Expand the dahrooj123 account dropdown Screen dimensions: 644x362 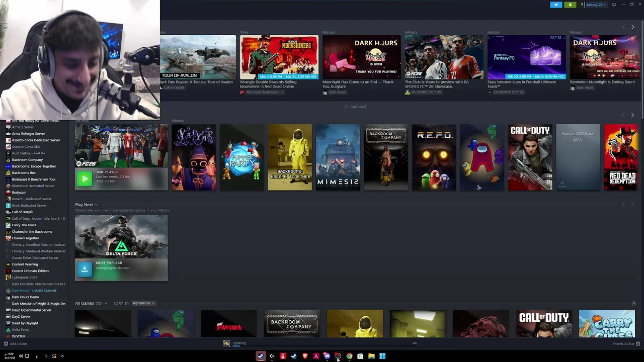pyautogui.click(x=596, y=5)
